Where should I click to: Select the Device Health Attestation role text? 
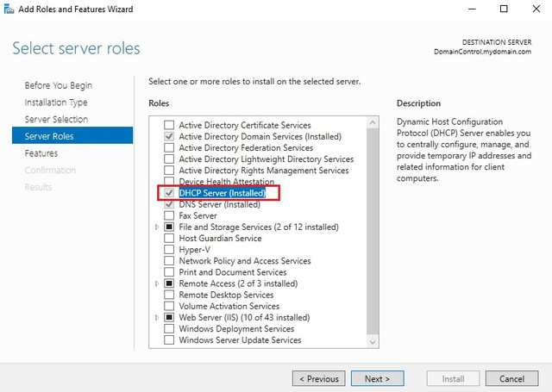pyautogui.click(x=227, y=182)
